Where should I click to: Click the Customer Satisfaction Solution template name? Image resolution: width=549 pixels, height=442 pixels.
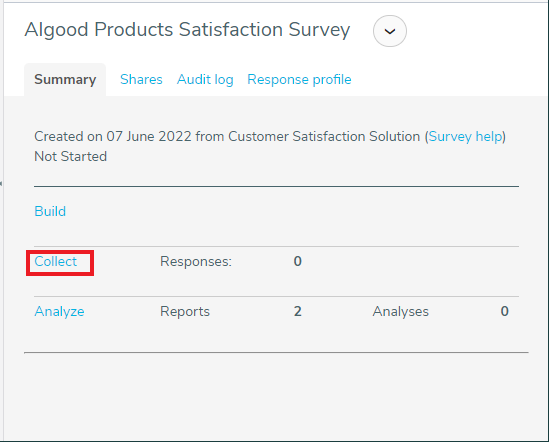(324, 137)
